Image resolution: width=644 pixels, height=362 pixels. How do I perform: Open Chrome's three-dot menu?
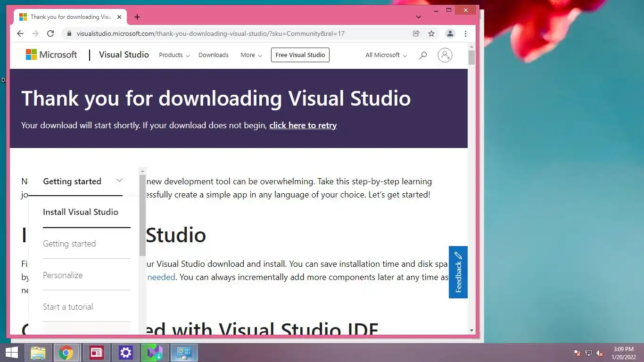click(x=465, y=33)
